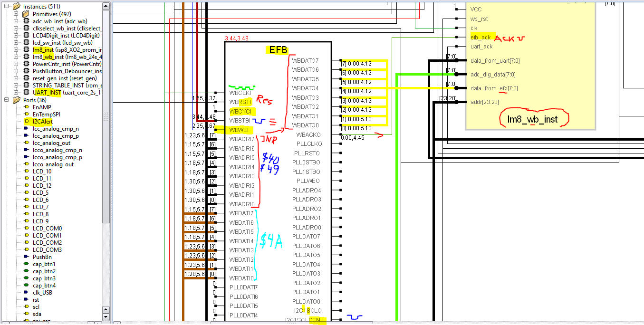Expand the PowerCntr_inst tree node

pyautogui.click(x=16, y=64)
